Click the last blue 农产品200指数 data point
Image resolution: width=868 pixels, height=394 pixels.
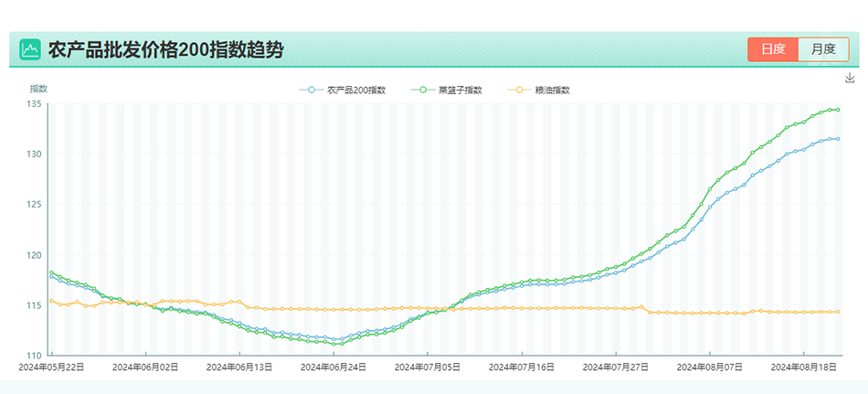click(838, 139)
